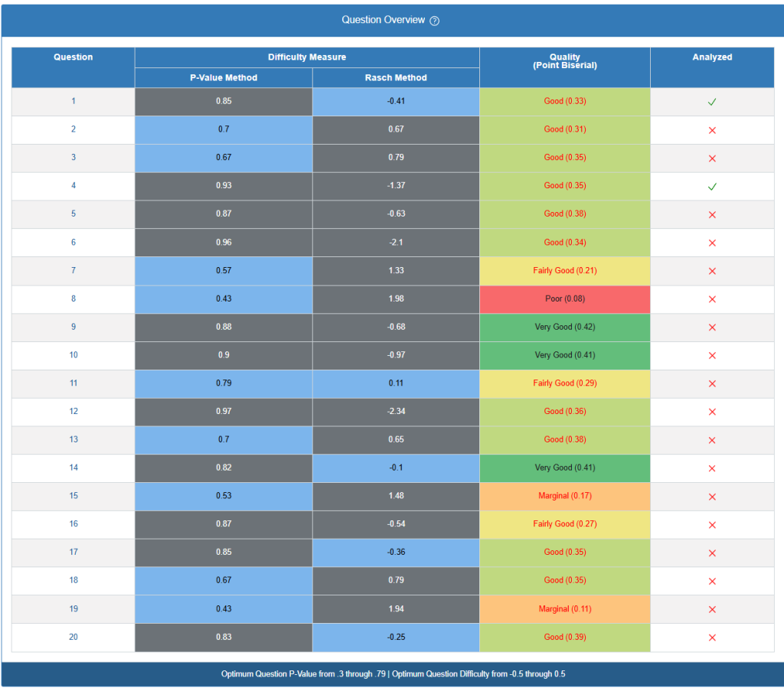Image resolution: width=784 pixels, height=688 pixels.
Task: Click the green checkmark for question 1
Action: point(712,102)
